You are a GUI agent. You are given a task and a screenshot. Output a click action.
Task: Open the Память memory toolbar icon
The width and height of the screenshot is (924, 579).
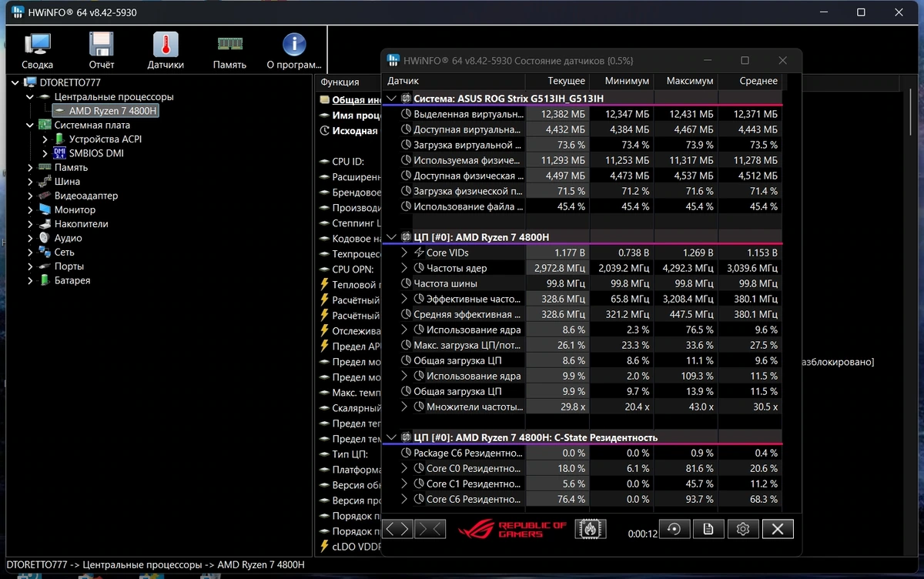click(x=229, y=51)
